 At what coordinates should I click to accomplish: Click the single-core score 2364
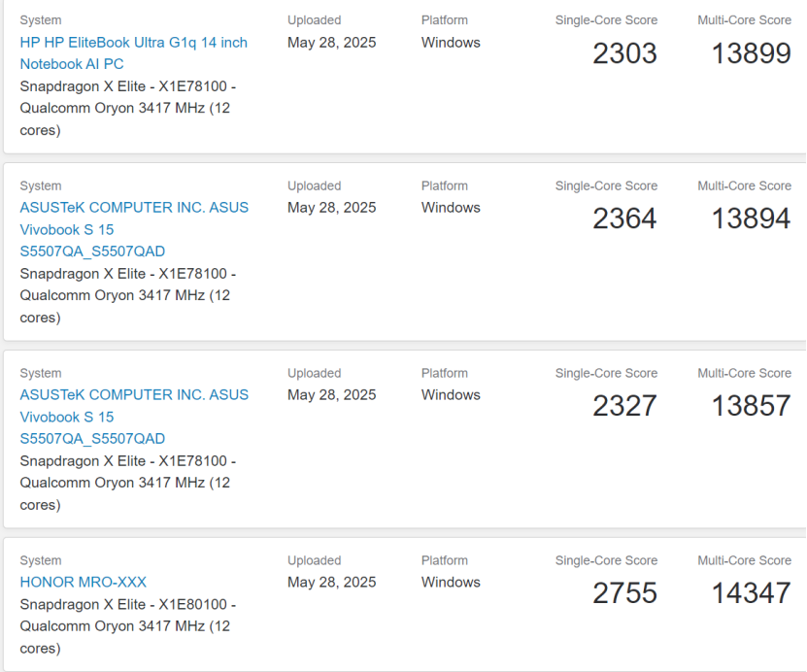click(x=624, y=218)
